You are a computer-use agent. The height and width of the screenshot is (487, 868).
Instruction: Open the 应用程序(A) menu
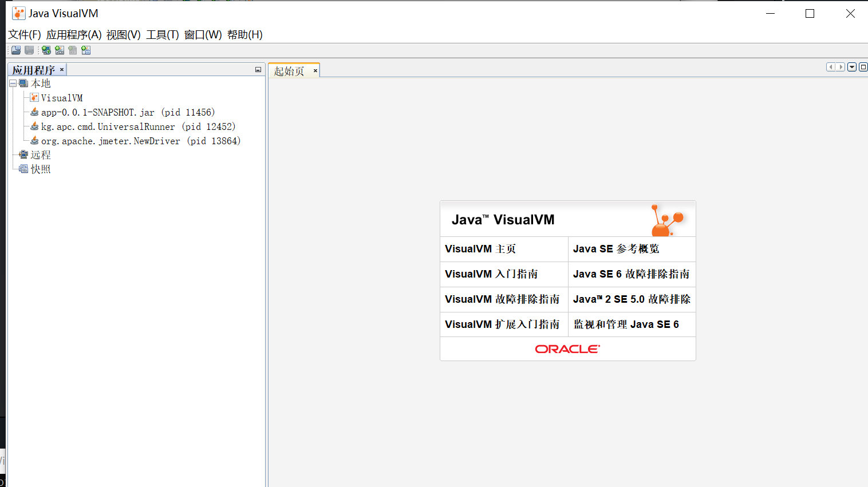tap(74, 35)
